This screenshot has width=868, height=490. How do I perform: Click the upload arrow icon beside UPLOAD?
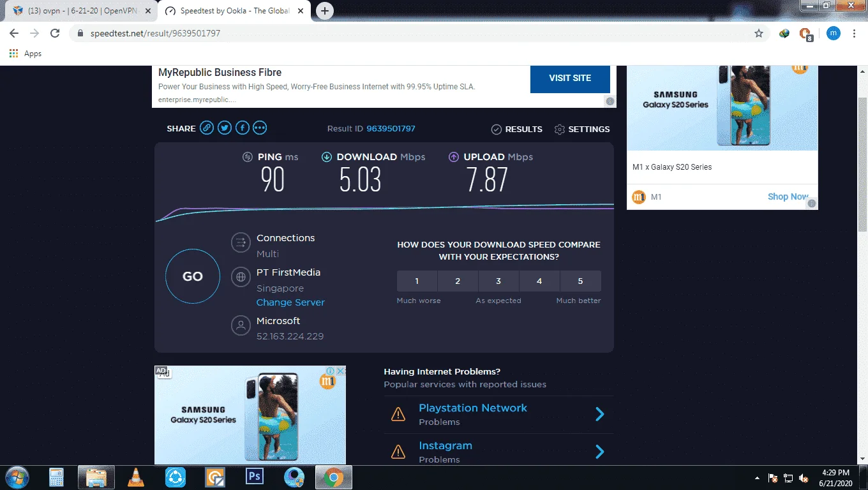454,157
